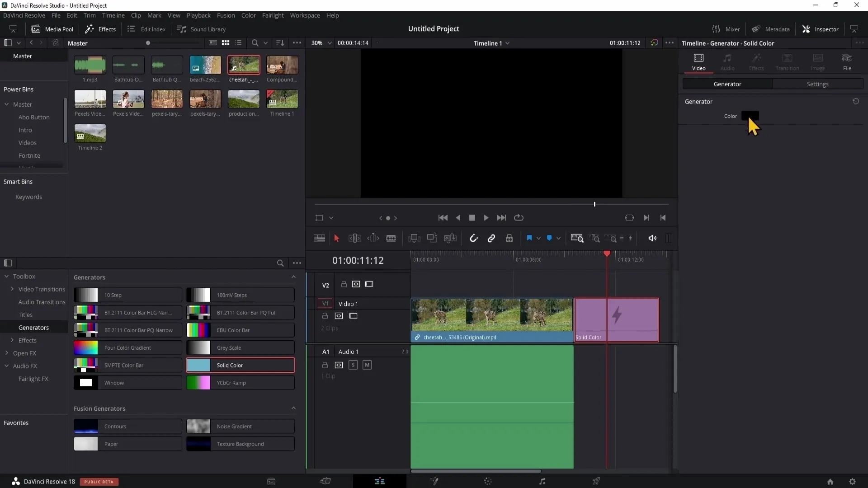Toggle V1 track lock icon
The image size is (868, 488).
(x=325, y=316)
